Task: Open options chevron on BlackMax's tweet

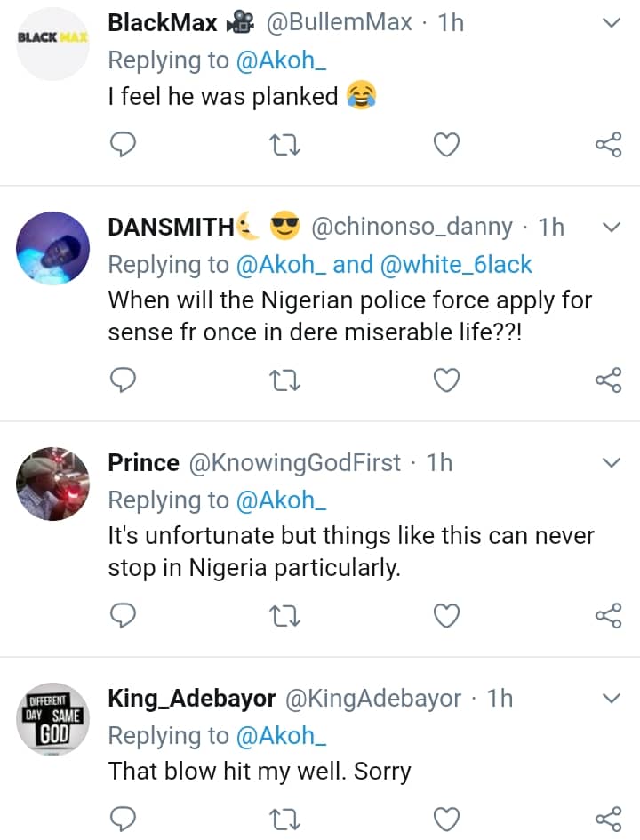Action: click(611, 23)
